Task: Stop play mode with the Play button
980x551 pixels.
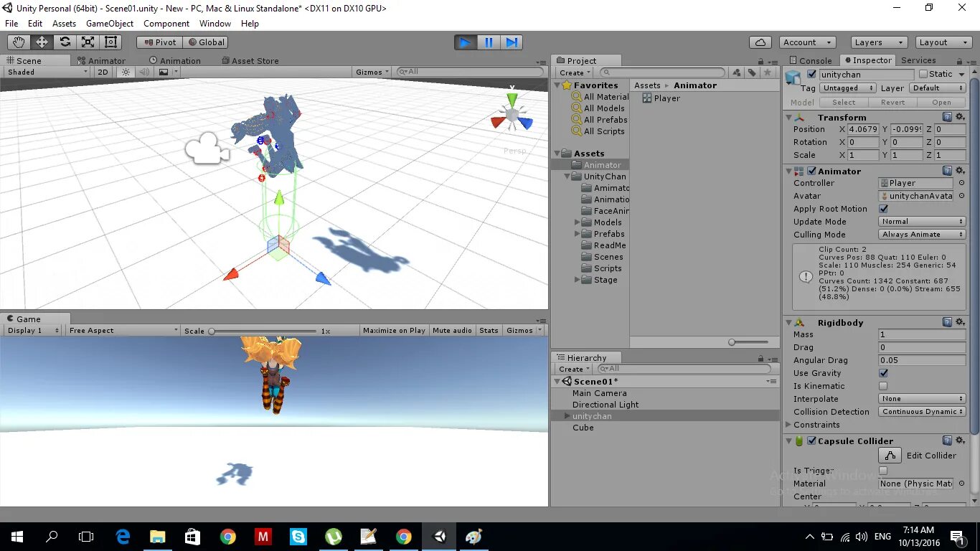Action: [x=466, y=42]
